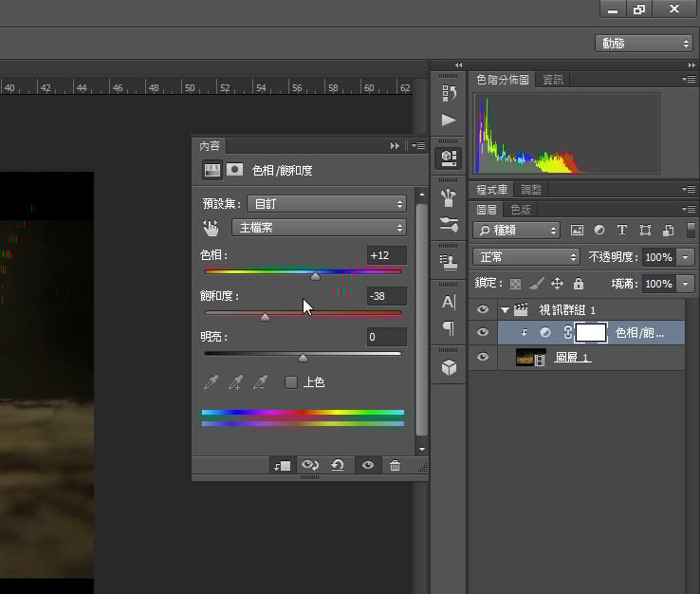Image resolution: width=700 pixels, height=594 pixels.
Task: Click the 飽和度 saturation slider handle
Action: [265, 317]
